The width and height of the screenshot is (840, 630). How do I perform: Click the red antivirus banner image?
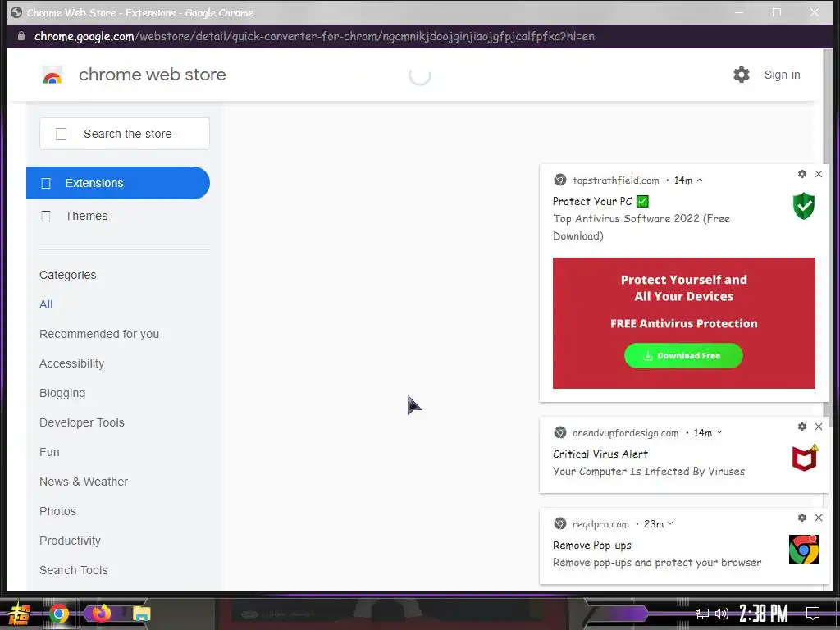[x=684, y=323]
